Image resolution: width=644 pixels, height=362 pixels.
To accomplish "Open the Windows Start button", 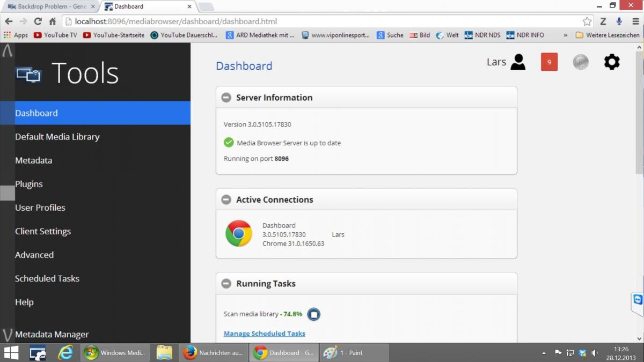I will 11,352.
